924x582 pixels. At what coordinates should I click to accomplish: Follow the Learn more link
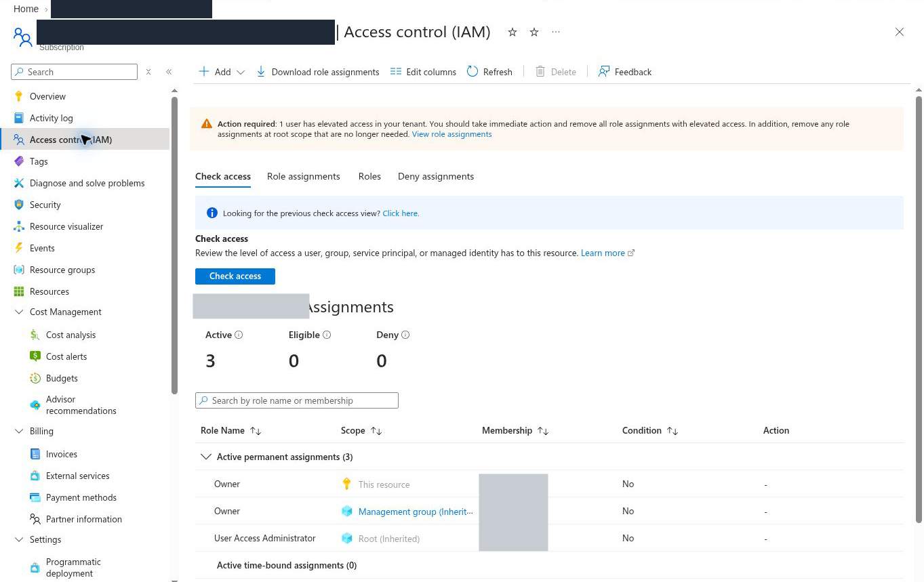[x=607, y=253]
